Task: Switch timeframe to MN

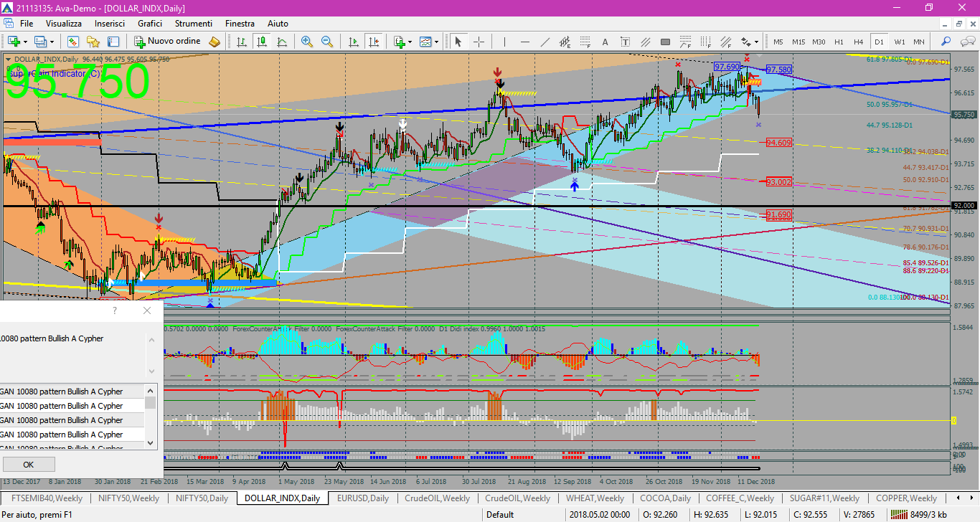Action: tap(918, 42)
